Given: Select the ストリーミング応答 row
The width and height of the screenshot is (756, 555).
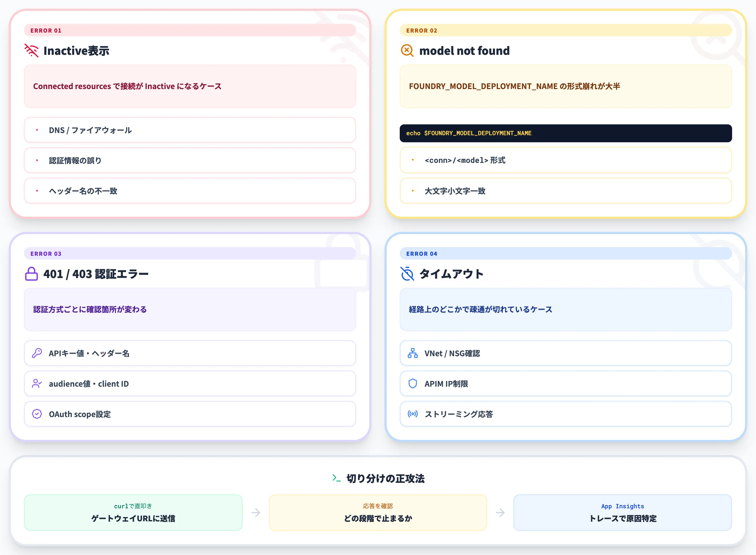Looking at the screenshot, I should tap(566, 414).
